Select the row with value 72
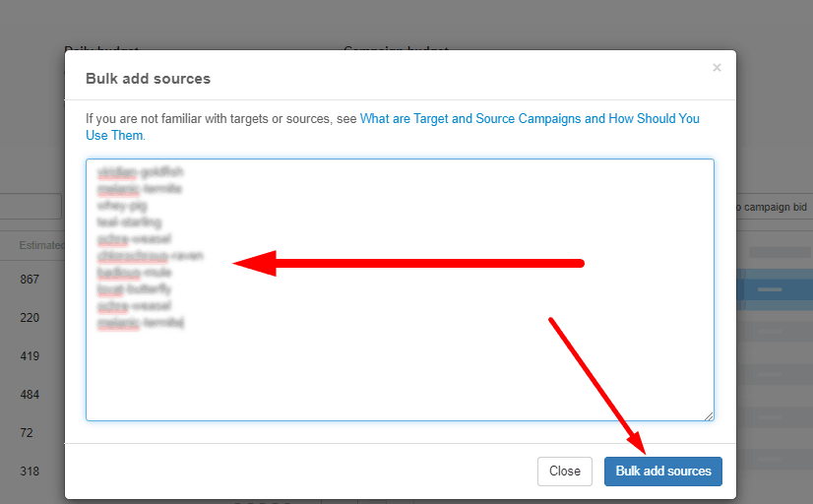 27,433
